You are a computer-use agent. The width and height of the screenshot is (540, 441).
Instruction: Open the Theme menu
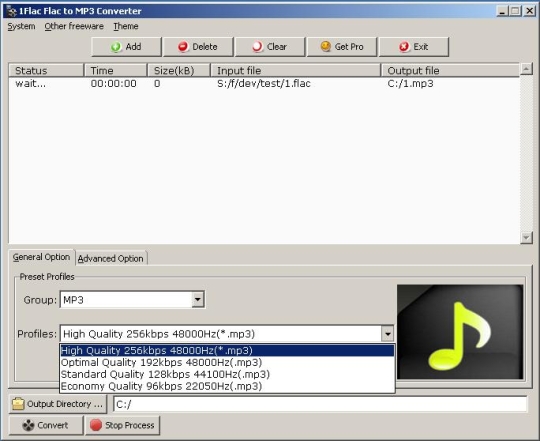coord(126,27)
